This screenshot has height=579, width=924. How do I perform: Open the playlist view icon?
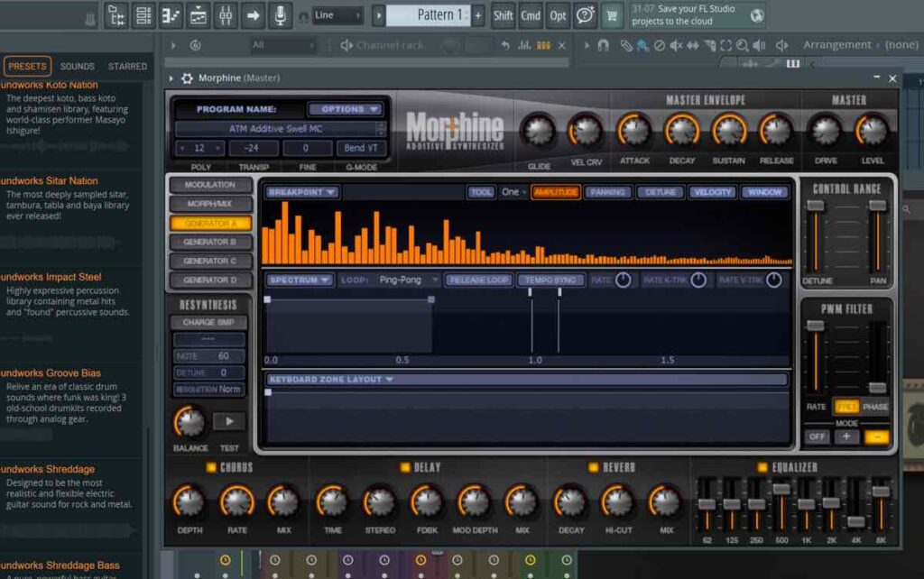[x=116, y=16]
